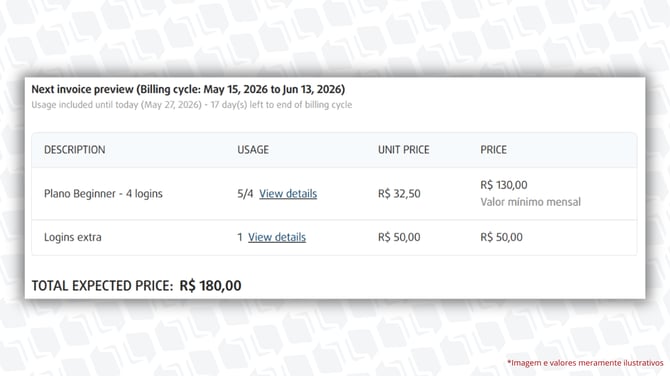Image resolution: width=670 pixels, height=376 pixels.
Task: Select the 'Logins extra' description cell
Action: click(x=73, y=237)
